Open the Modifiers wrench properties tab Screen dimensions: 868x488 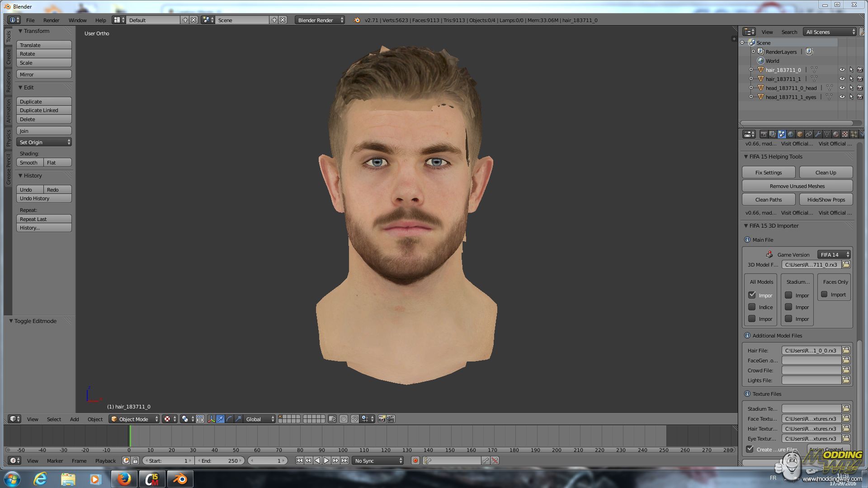pos(818,134)
